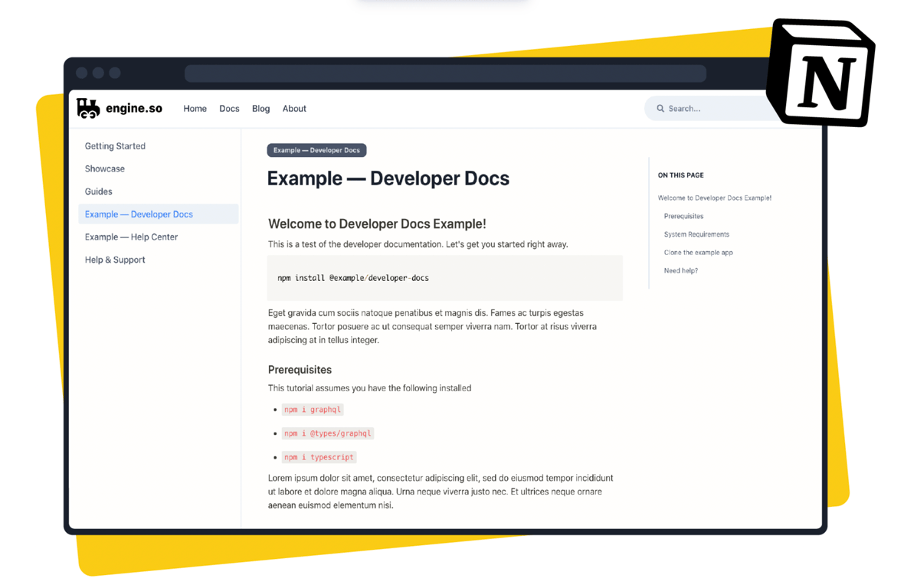Select Getting Started in the sidebar
This screenshot has width=904, height=588.
coord(115,146)
